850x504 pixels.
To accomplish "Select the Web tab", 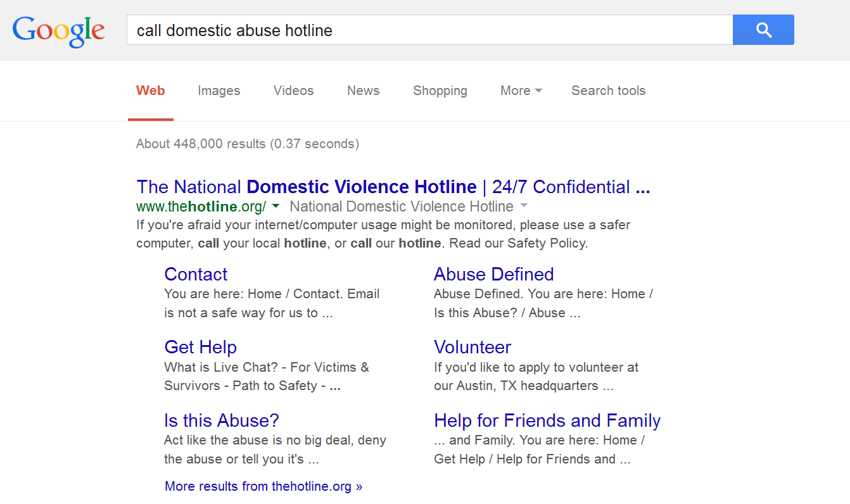I will [151, 91].
